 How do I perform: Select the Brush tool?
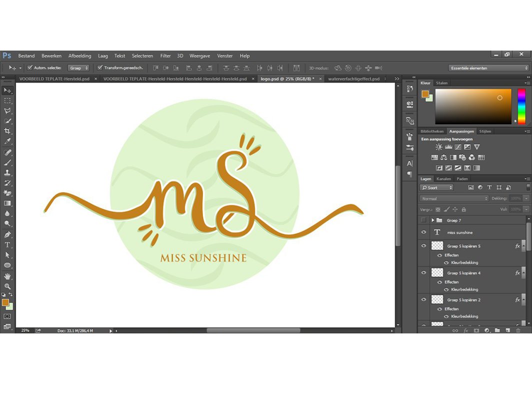point(7,162)
